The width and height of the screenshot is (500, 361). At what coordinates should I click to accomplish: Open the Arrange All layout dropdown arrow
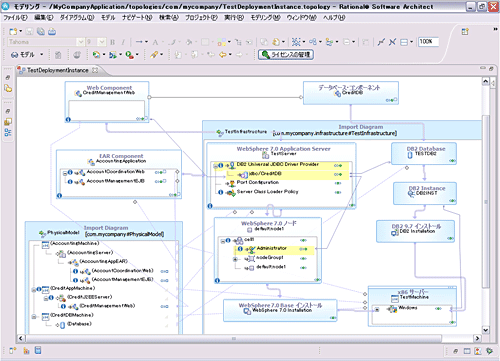(304, 42)
